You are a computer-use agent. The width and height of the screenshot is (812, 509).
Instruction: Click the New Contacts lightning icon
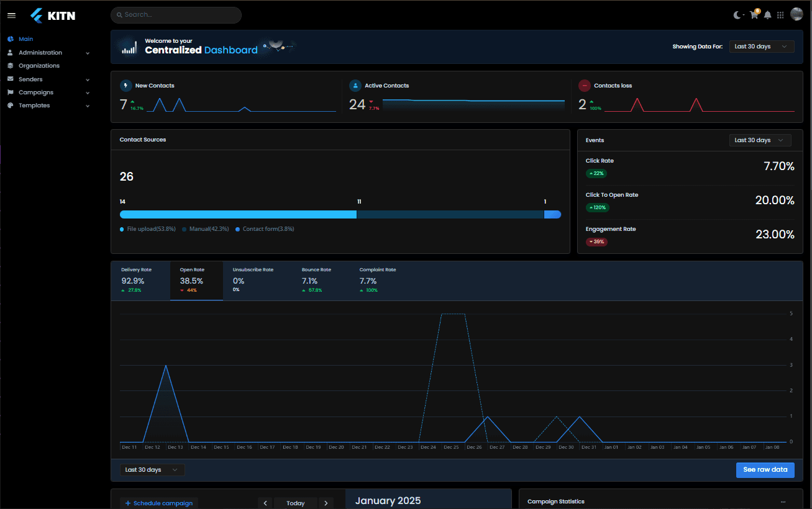[x=126, y=86]
